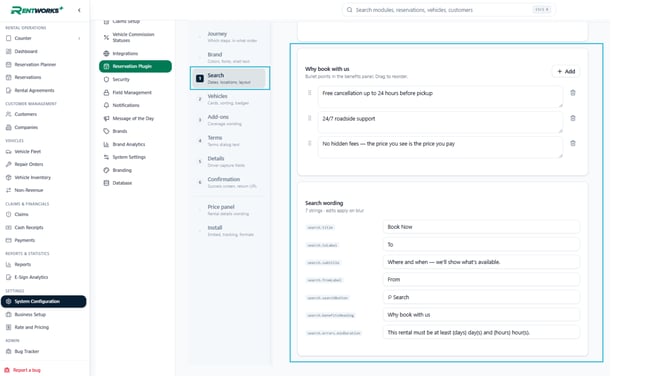Click the Payments card icon

pyautogui.click(x=9, y=240)
